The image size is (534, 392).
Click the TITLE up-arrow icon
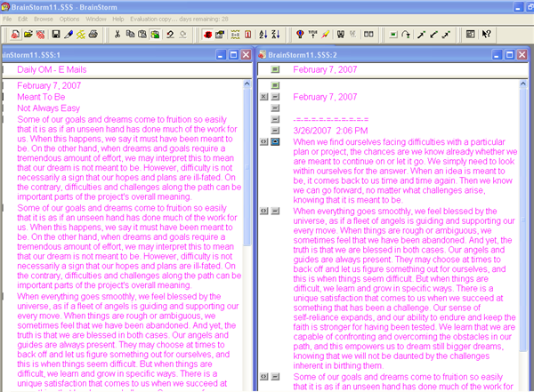(312, 35)
